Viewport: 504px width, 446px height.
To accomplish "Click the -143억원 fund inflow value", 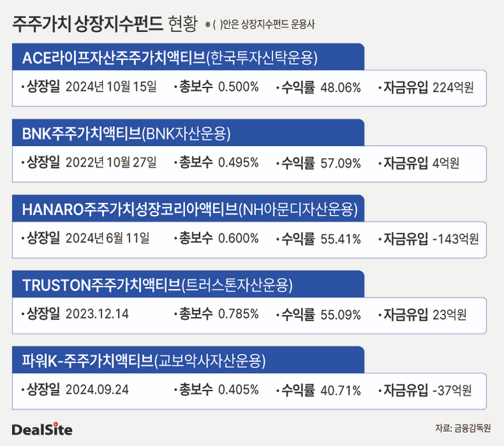I will coord(455,238).
